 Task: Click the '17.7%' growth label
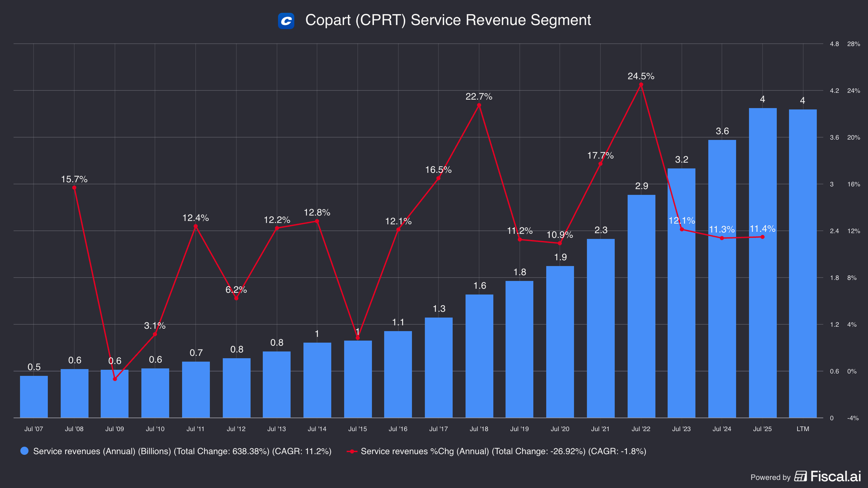600,155
